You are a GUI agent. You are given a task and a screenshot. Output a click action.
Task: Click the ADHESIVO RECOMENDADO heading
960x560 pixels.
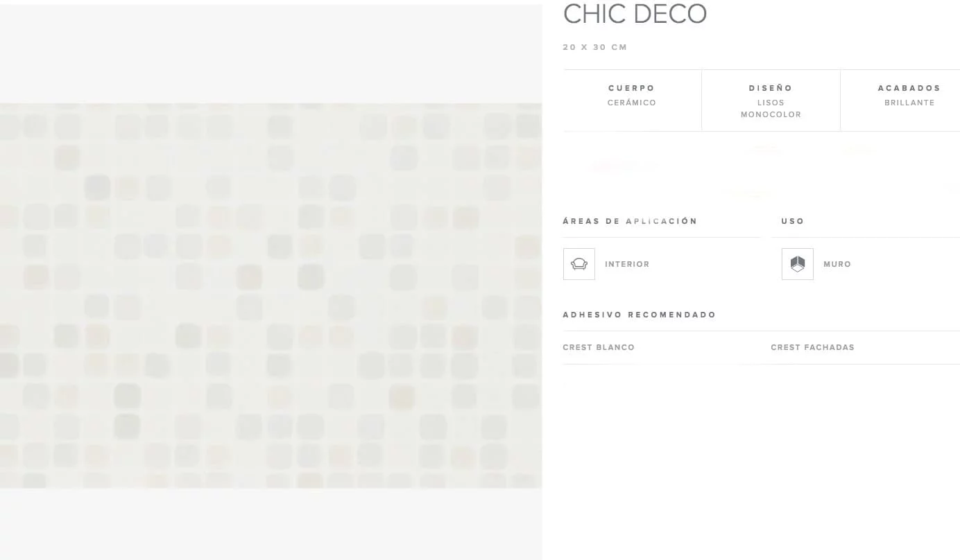pyautogui.click(x=639, y=315)
